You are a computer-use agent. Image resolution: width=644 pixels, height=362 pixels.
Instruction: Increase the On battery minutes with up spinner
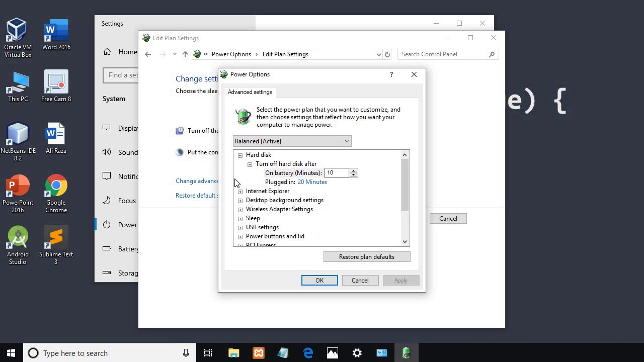click(x=353, y=170)
